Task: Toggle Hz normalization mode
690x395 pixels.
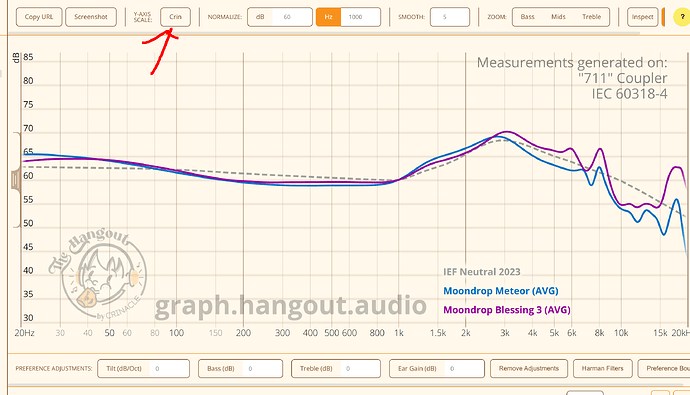Action: click(x=328, y=17)
